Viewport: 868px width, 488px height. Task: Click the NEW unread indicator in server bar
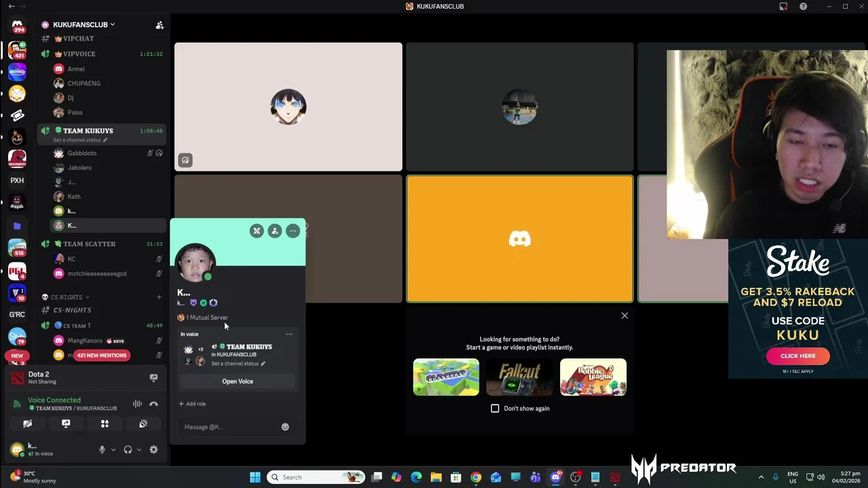tap(17, 355)
